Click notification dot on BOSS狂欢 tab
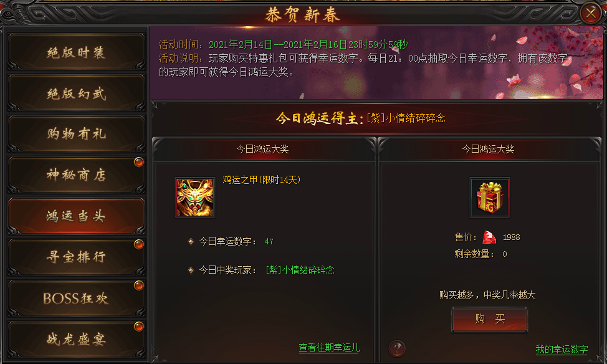This screenshot has width=607, height=364. click(139, 285)
